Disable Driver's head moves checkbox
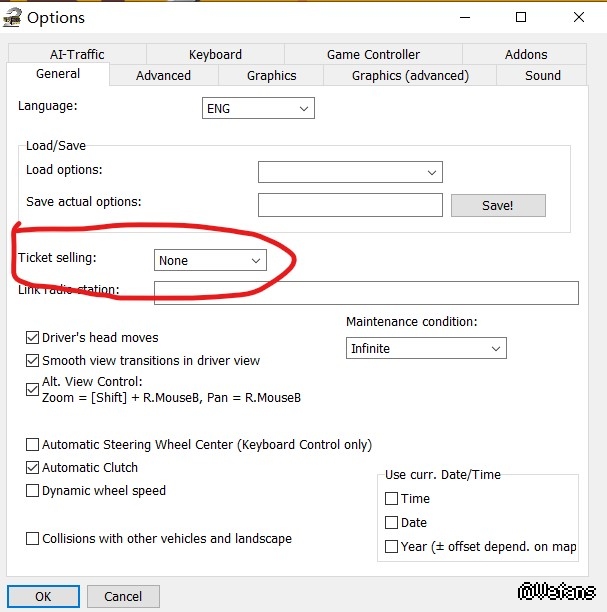Image resolution: width=607 pixels, height=612 pixels. pyautogui.click(x=33, y=338)
